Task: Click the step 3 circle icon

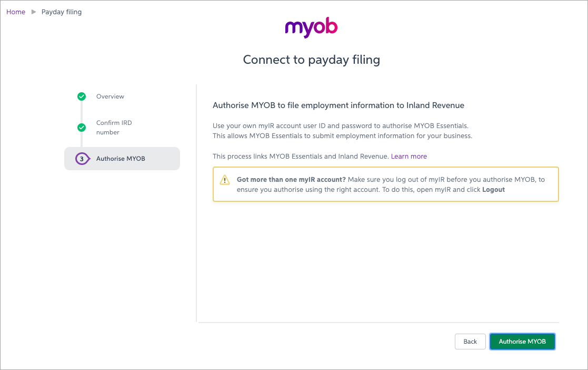Action: 82,159
